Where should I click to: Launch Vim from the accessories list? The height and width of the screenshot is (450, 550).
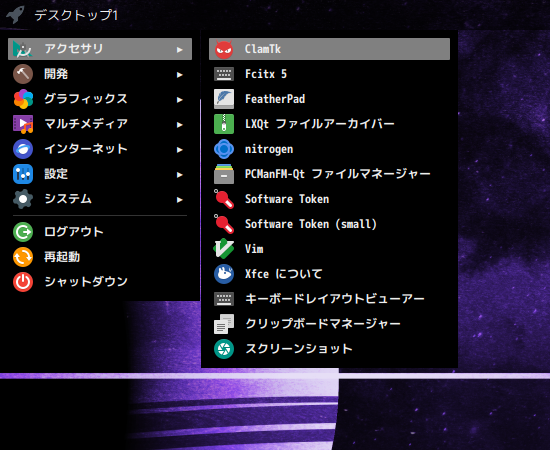point(329,249)
